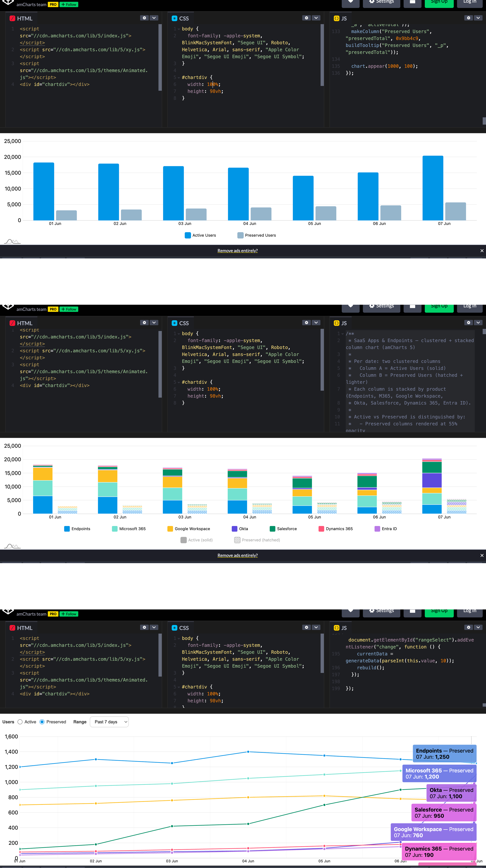Select the JS panel title in middle pen
486x868 pixels.
pos(344,323)
